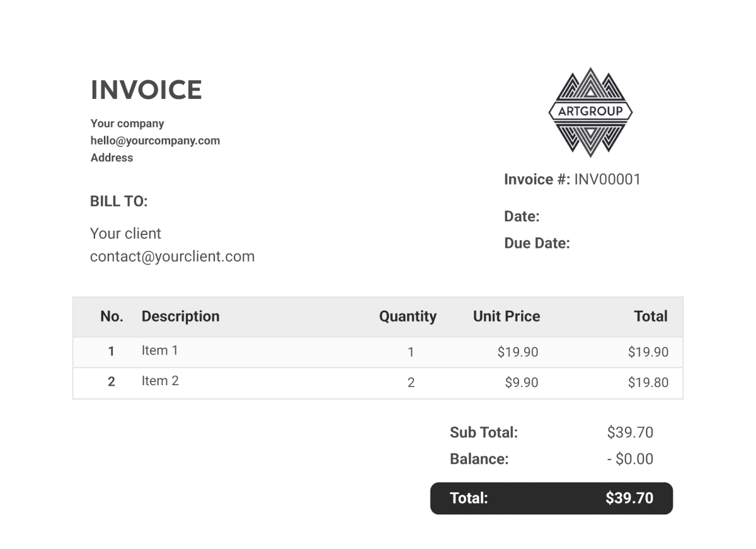The width and height of the screenshot is (756, 549).
Task: Select the INVOICE heading text
Action: coord(146,90)
